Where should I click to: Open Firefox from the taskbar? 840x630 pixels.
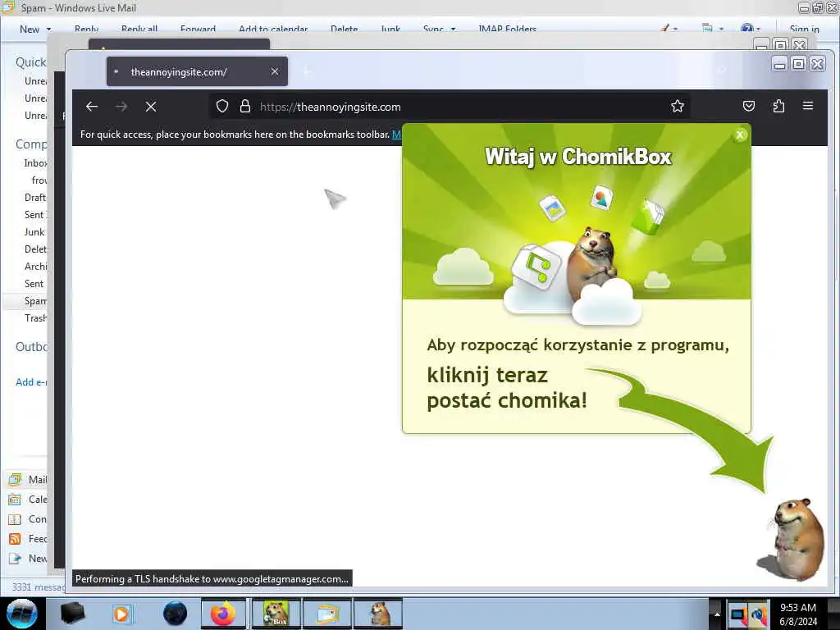pyautogui.click(x=223, y=614)
